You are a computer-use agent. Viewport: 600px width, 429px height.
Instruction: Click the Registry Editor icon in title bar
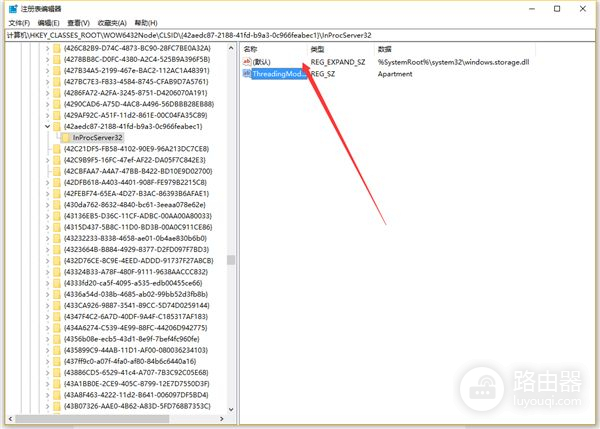pyautogui.click(x=13, y=8)
